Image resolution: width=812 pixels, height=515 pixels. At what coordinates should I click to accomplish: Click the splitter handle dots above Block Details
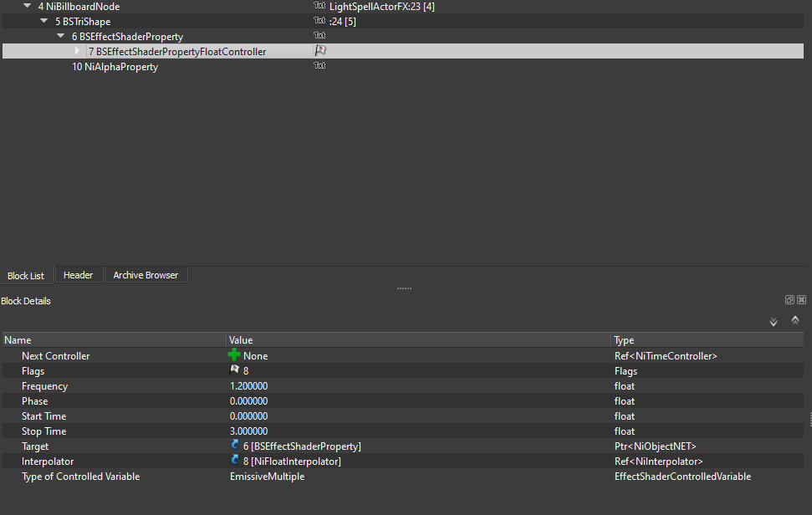[405, 288]
